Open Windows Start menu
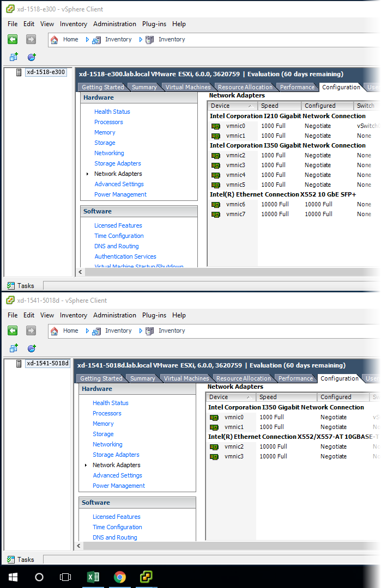381x588 pixels. 13,577
